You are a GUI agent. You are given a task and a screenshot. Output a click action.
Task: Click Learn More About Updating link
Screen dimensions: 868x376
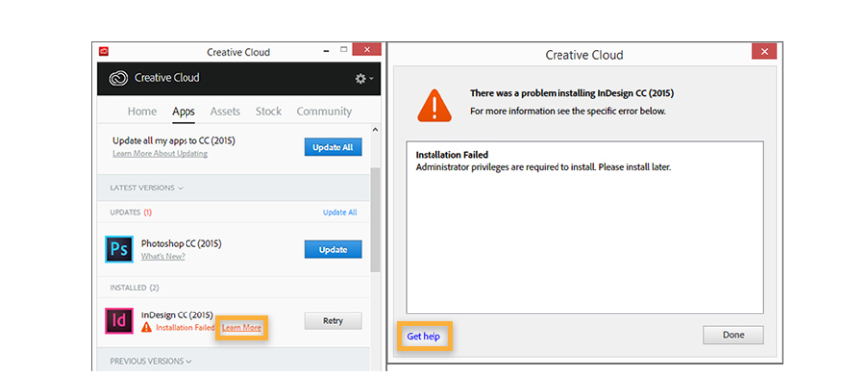pos(161,154)
